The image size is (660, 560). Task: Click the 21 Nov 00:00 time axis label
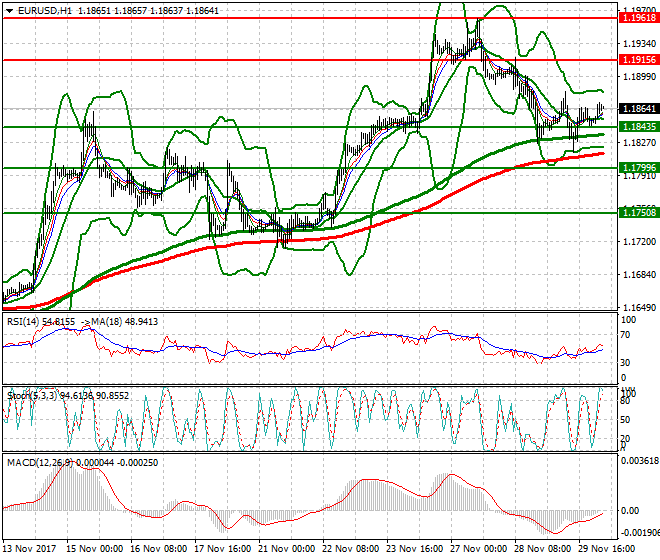pos(287,549)
